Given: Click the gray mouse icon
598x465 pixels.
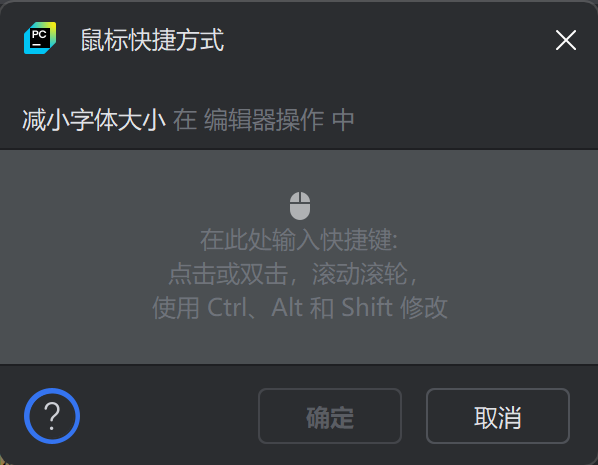Looking at the screenshot, I should coord(300,206).
